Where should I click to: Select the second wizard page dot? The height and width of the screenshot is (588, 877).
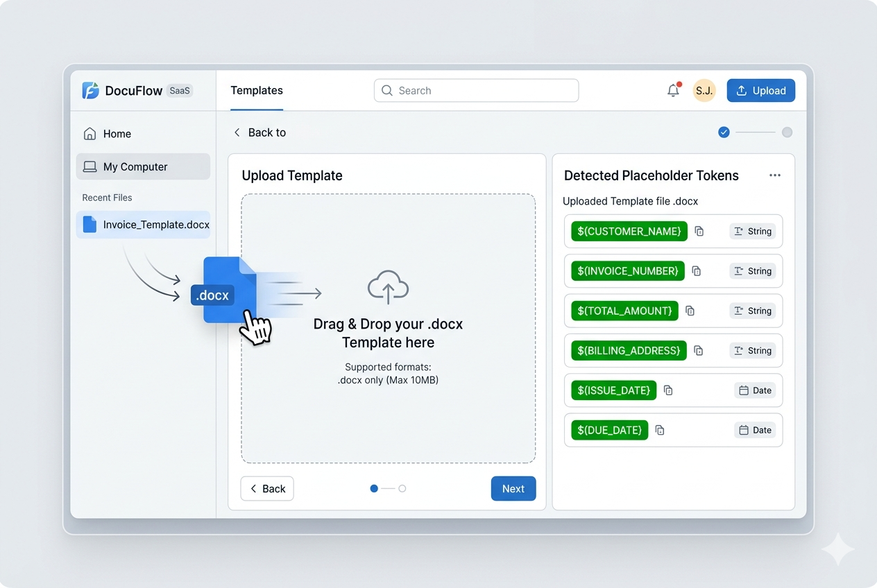402,489
